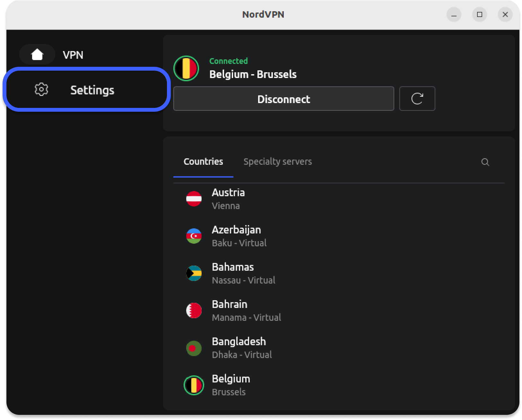
Task: Click the Azerbaijan flag icon
Action: [194, 236]
